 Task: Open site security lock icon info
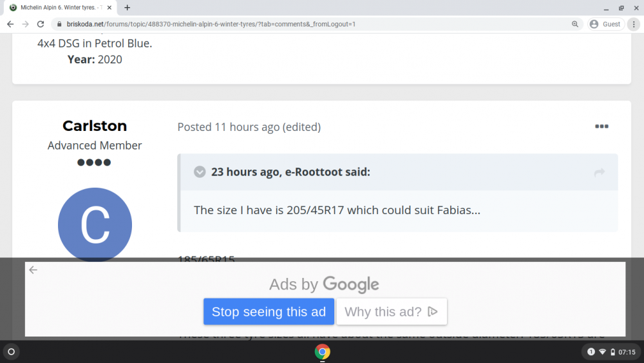(x=59, y=25)
